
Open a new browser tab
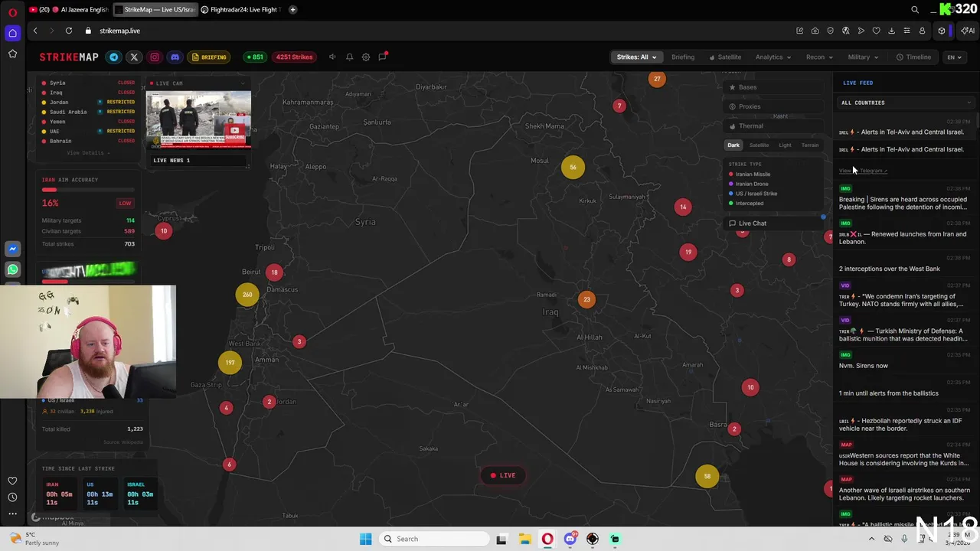293,9
